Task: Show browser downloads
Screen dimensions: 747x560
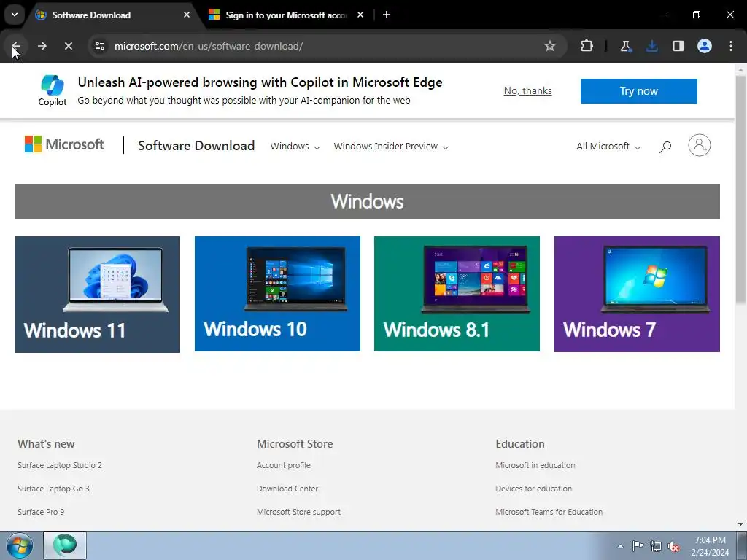Action: pos(651,46)
